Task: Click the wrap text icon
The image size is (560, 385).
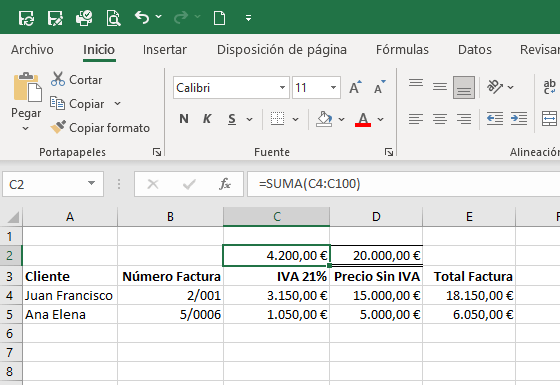Action: click(549, 87)
